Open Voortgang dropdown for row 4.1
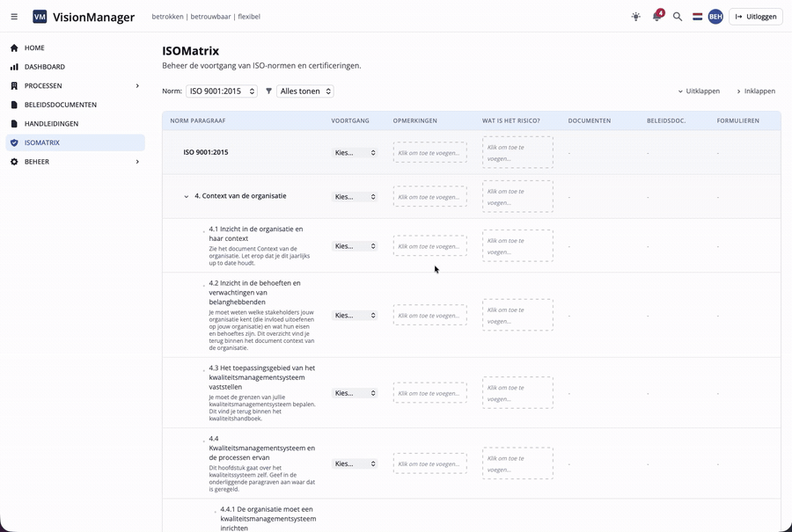 coord(355,246)
